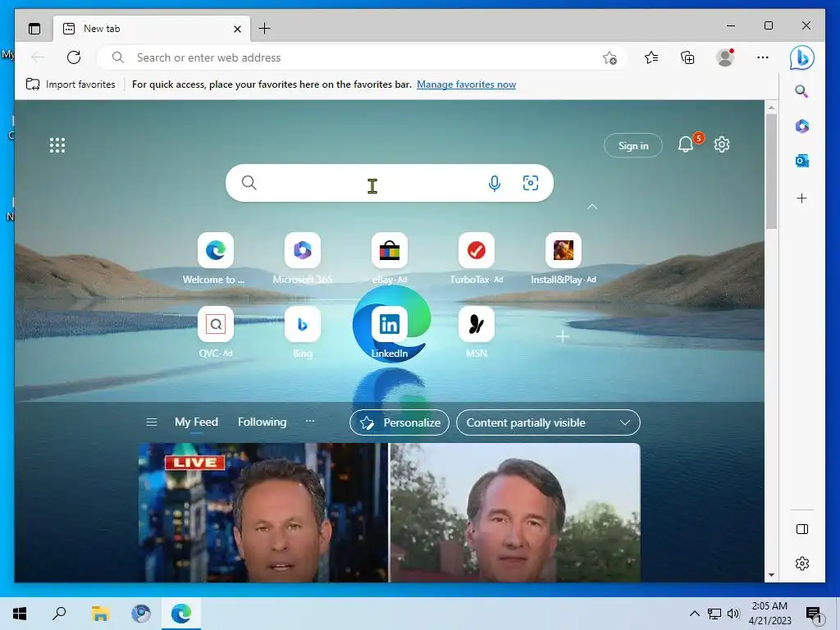Open sidebar Search icon

coord(801,91)
